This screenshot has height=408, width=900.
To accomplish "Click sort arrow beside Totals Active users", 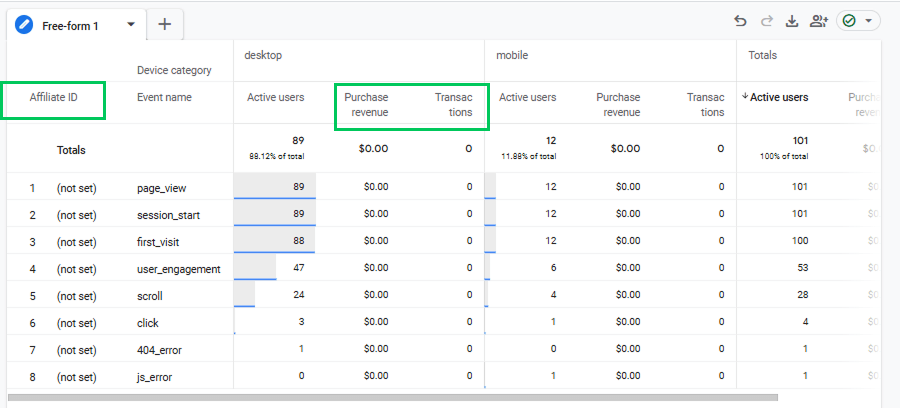I will click(745, 97).
